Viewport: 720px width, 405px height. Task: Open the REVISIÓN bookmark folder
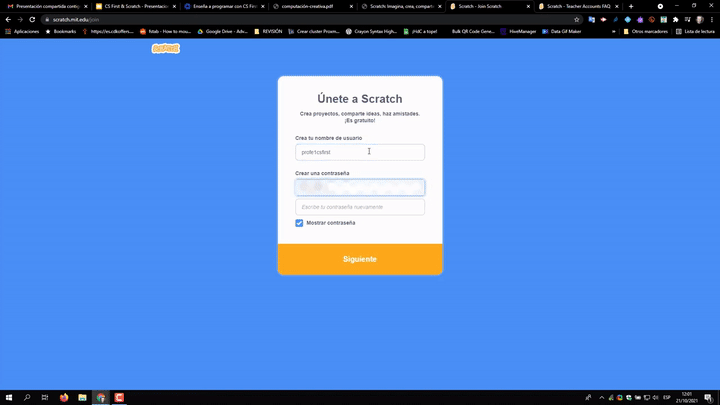coord(269,31)
